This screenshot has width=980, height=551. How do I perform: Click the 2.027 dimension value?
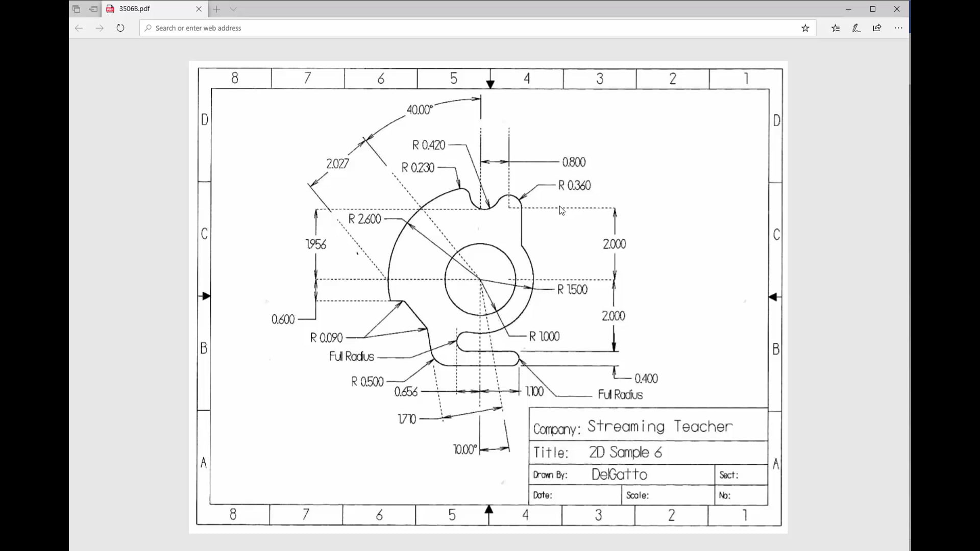coord(337,164)
